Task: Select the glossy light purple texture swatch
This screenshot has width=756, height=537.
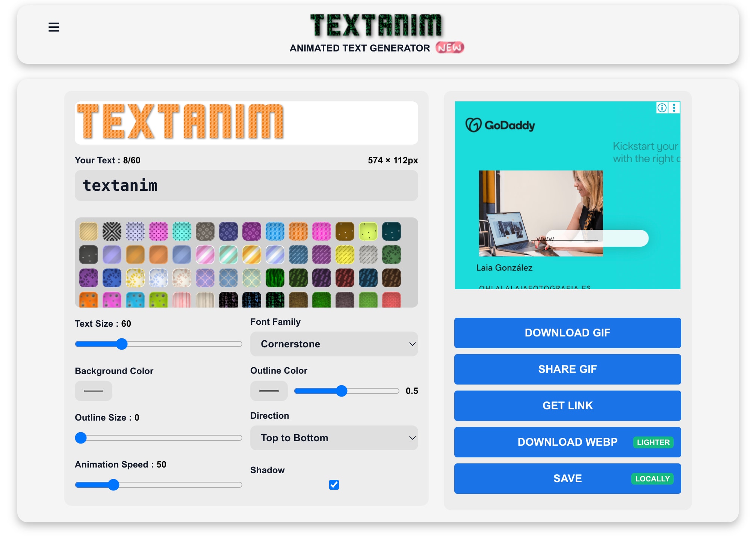Action: click(112, 255)
